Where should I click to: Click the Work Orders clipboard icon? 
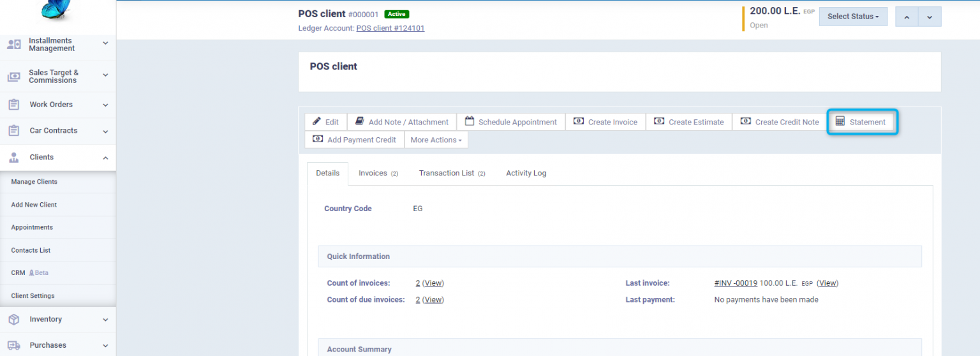pos(13,105)
